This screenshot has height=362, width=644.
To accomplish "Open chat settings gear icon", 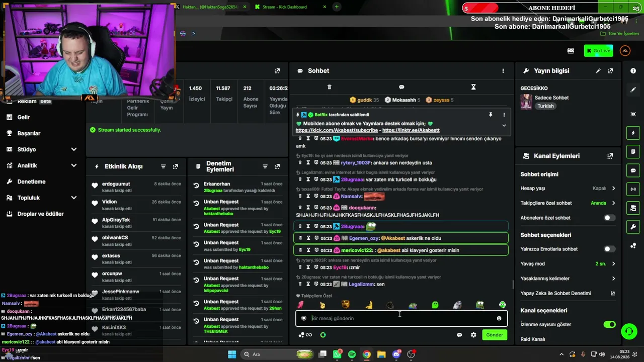I will click(x=473, y=335).
